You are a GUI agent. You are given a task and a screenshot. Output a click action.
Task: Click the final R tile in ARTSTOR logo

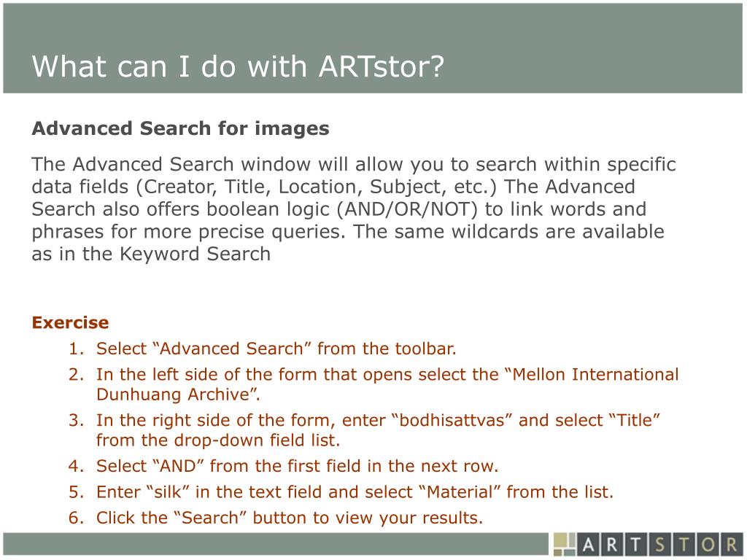point(731,544)
